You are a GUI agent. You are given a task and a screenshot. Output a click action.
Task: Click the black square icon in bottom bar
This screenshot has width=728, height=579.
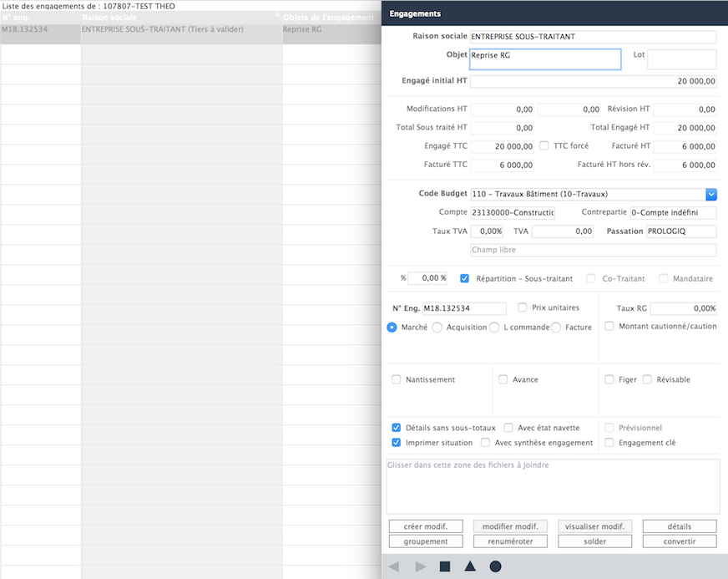pos(445,566)
